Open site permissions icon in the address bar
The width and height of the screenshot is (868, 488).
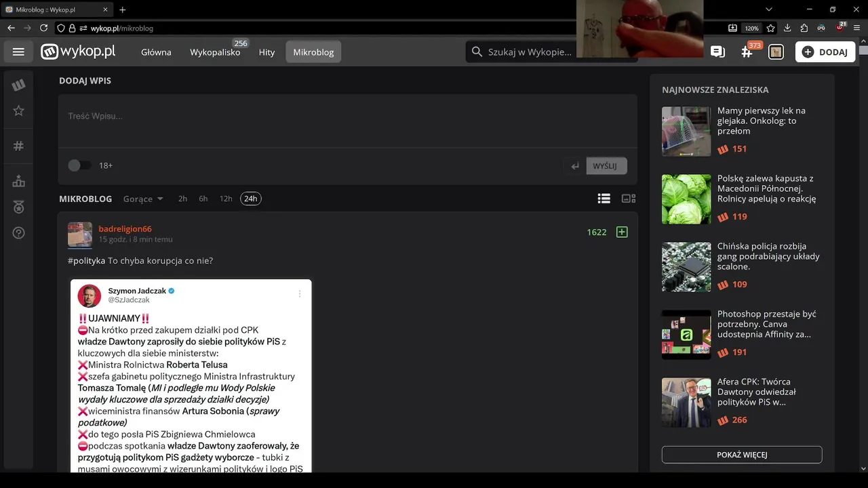[x=84, y=28]
